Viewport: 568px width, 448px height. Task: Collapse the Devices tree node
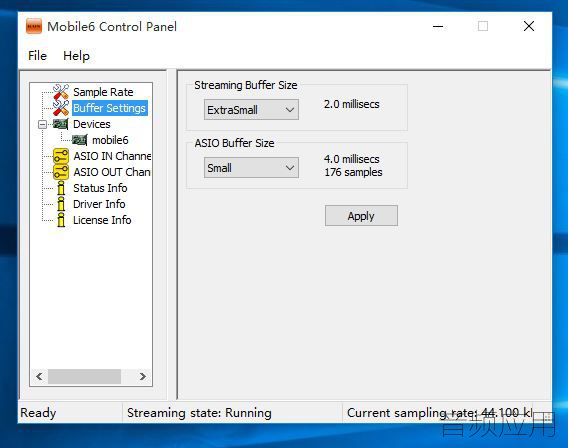coord(42,124)
